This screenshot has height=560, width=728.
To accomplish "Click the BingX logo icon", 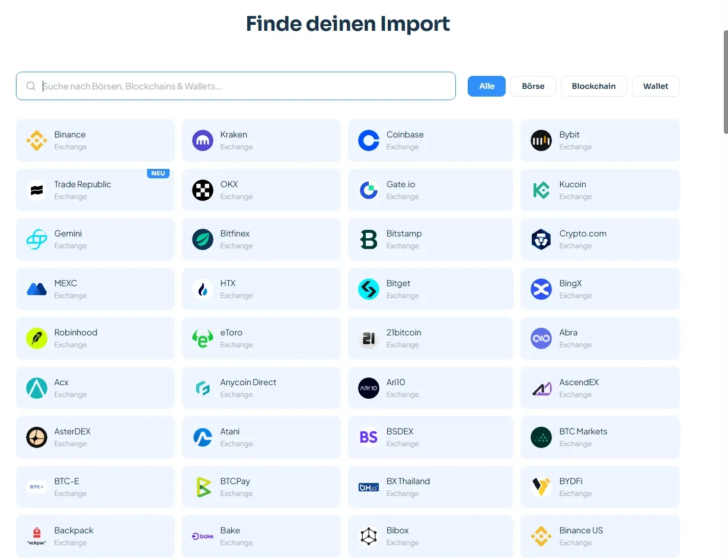I will (541, 289).
